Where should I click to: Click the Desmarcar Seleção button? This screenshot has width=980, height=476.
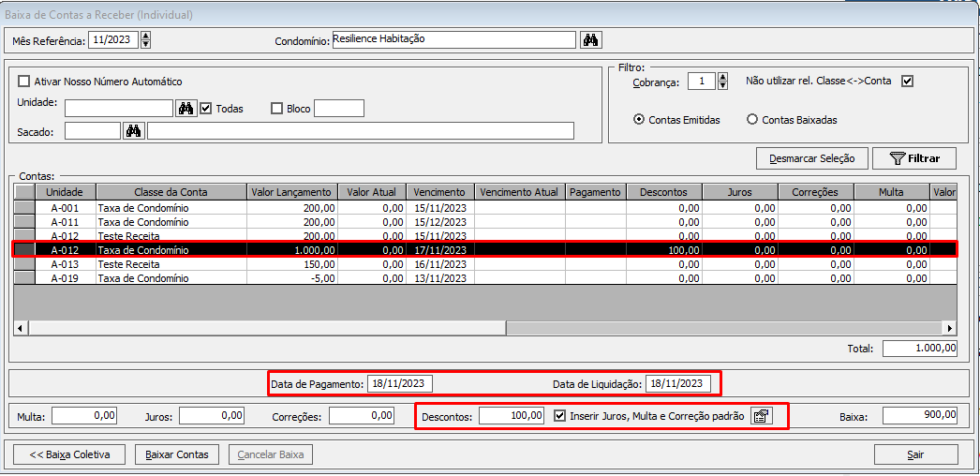[x=812, y=158]
